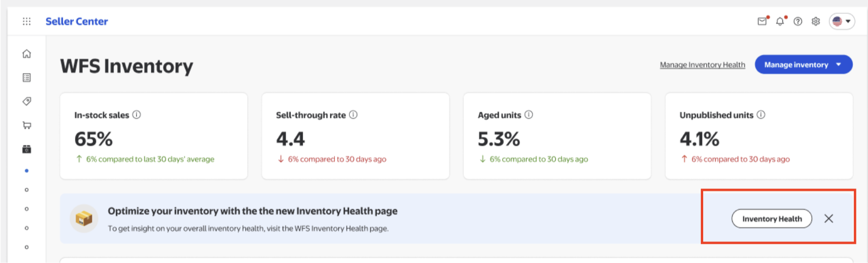Open the shopping cart sidebar icon
Image resolution: width=868 pixels, height=263 pixels.
tap(27, 125)
